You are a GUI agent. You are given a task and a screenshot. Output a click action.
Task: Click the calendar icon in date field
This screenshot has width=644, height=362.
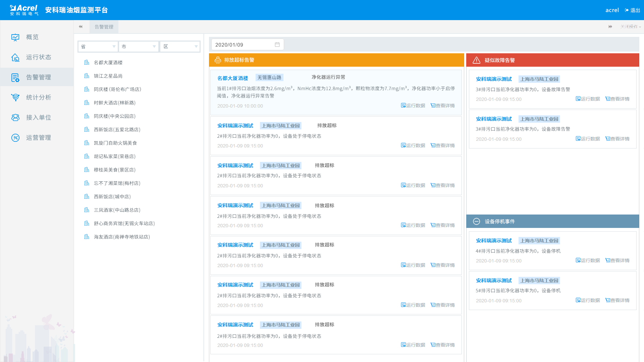[277, 45]
